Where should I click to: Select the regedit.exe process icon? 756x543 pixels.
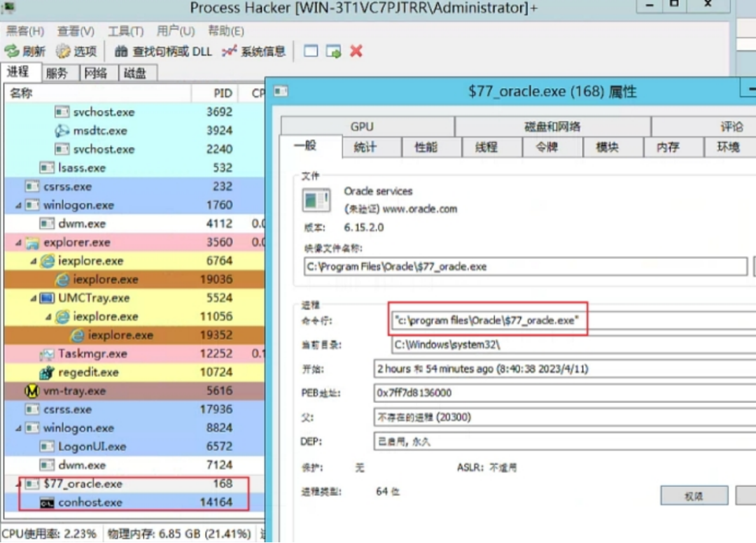(x=48, y=372)
